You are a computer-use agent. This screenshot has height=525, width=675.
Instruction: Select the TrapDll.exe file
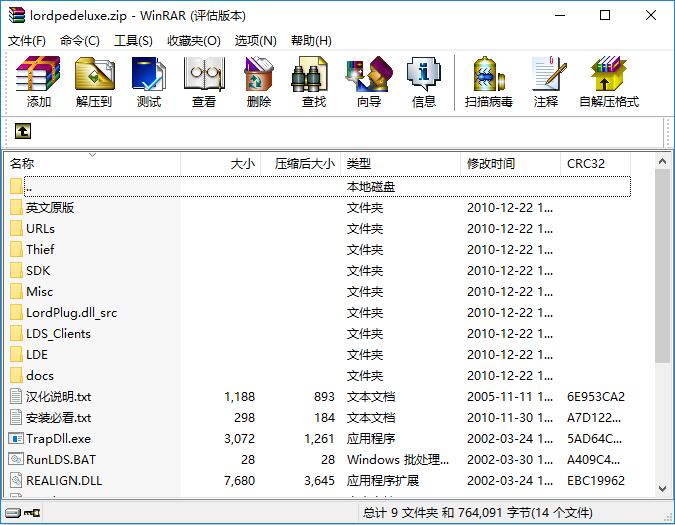[x=58, y=438]
